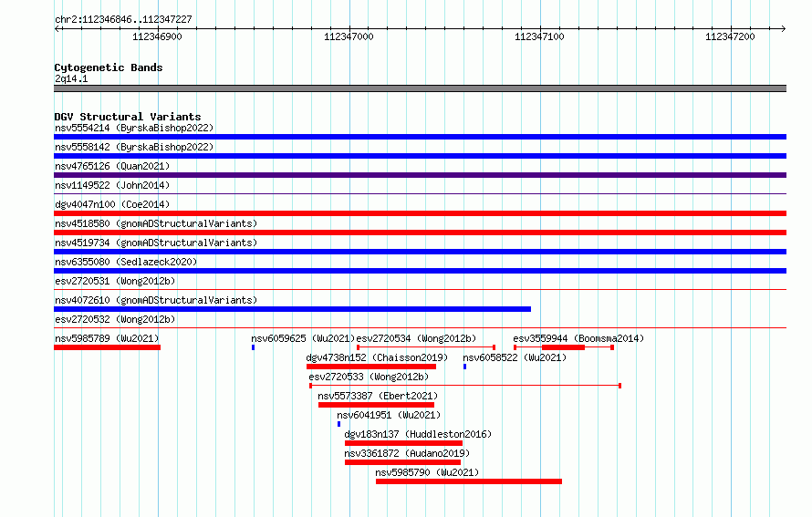Click the DGV Structural Variants track title
The height and width of the screenshot is (517, 812).
128,117
